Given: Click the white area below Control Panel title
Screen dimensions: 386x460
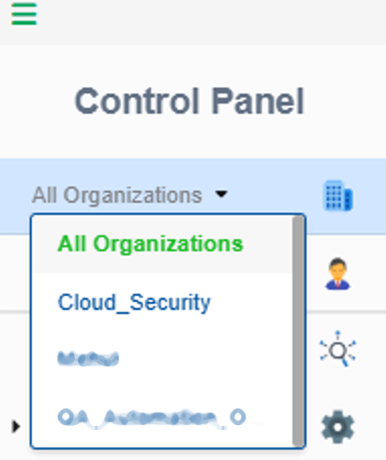Looking at the screenshot, I should point(193,138).
